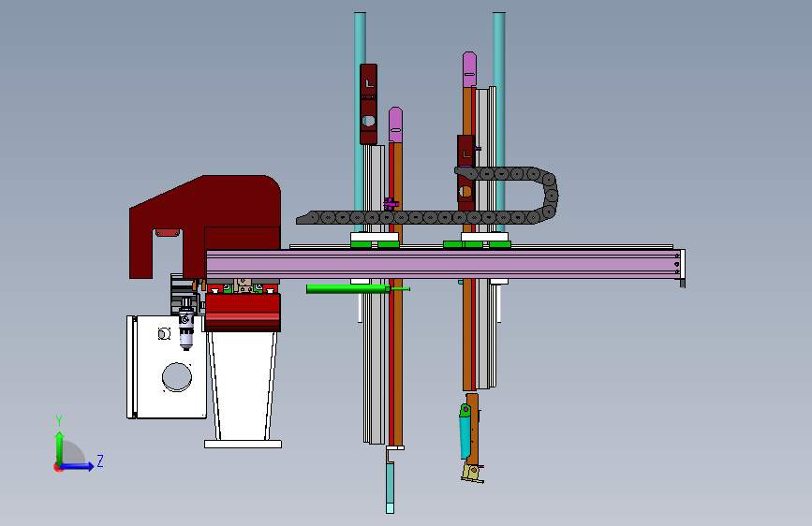812x526 pixels.
Task: Select the white base plate under the pedestal
Action: 243,445
